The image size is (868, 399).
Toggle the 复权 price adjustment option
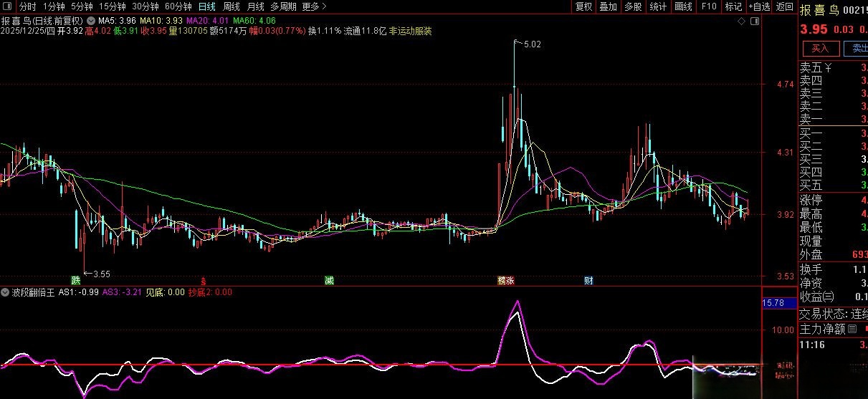click(x=584, y=6)
